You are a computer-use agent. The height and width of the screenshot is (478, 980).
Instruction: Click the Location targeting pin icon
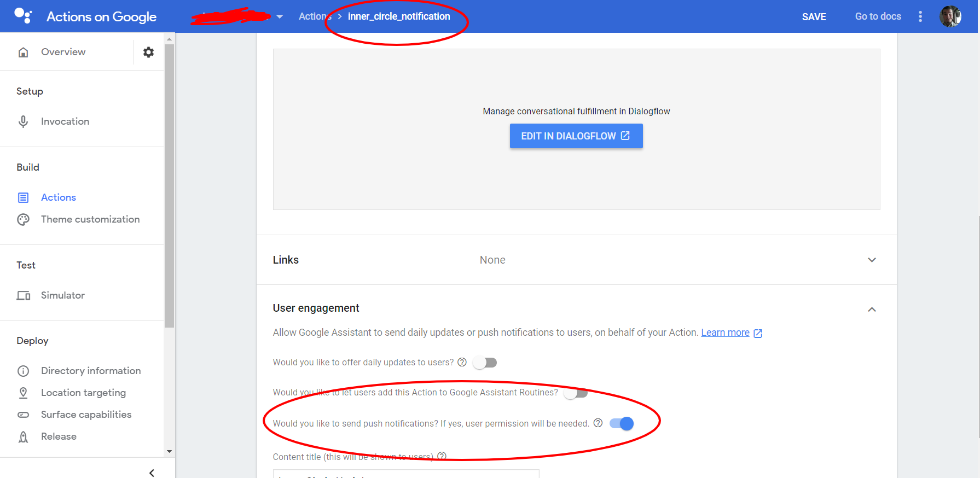(x=23, y=393)
